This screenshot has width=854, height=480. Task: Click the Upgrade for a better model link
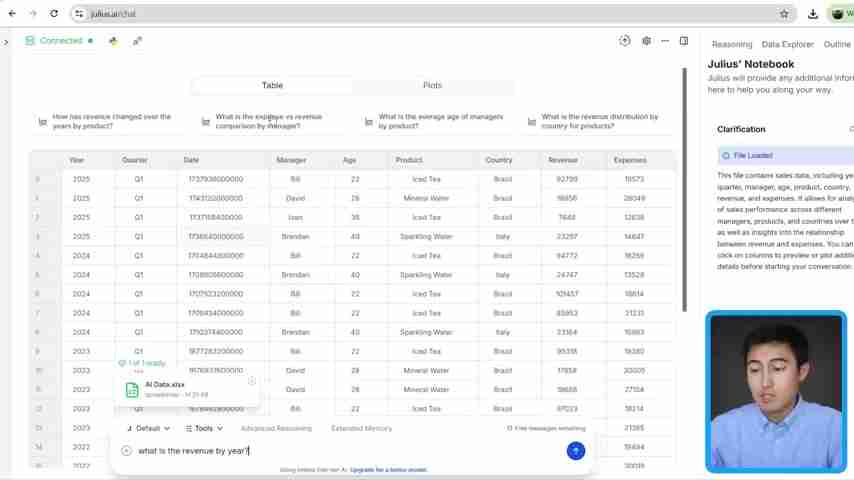pyautogui.click(x=388, y=470)
